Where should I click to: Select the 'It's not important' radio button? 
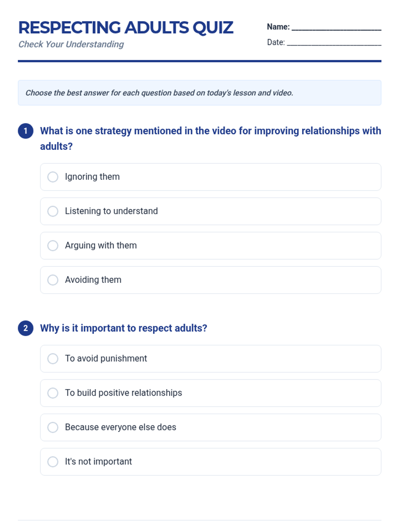point(53,462)
